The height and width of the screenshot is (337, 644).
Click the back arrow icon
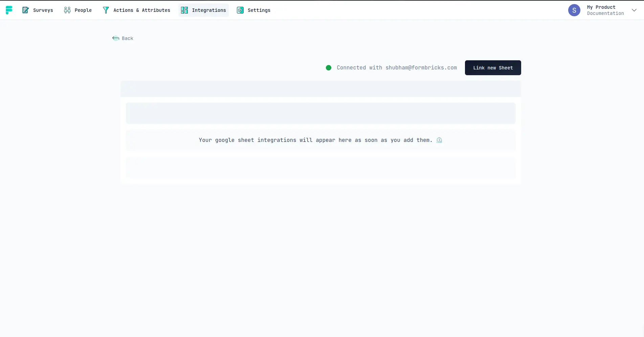(x=116, y=38)
